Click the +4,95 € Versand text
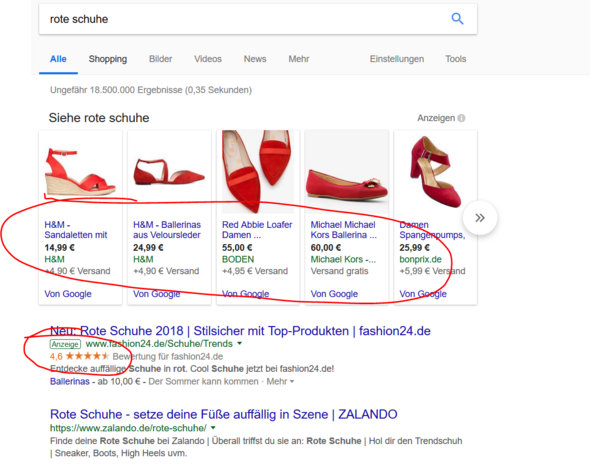 [255, 271]
